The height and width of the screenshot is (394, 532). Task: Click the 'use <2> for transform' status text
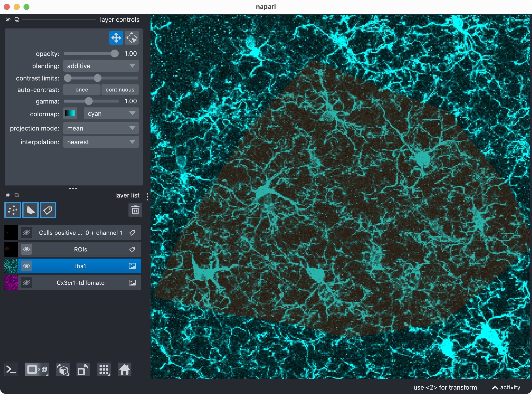[x=445, y=387]
